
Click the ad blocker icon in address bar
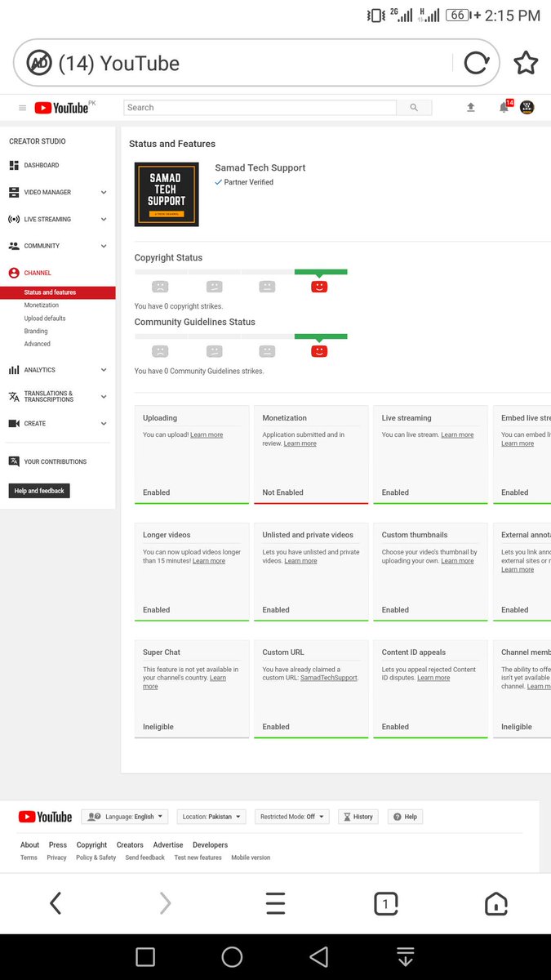point(38,63)
